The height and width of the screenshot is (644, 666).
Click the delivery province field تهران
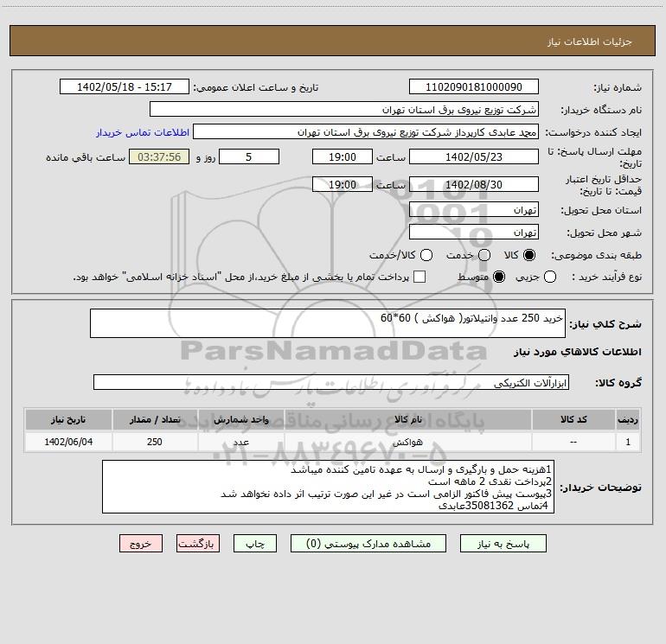[x=474, y=210]
